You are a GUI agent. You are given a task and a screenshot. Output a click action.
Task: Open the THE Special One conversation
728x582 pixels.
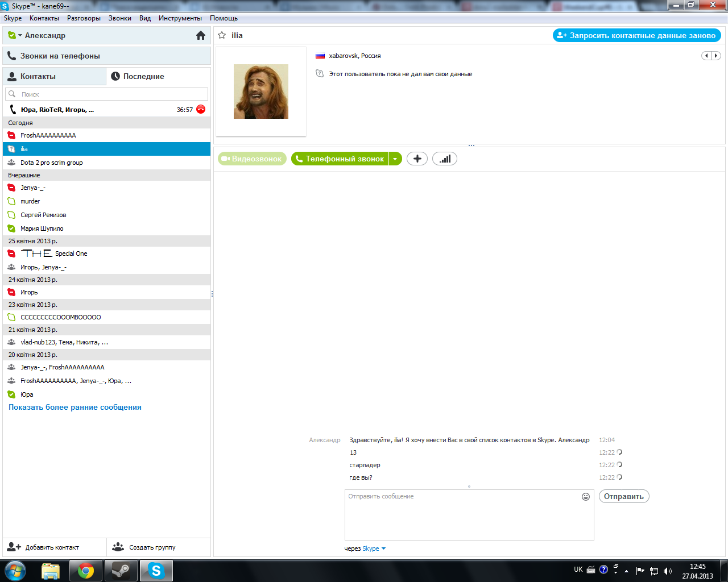107,253
